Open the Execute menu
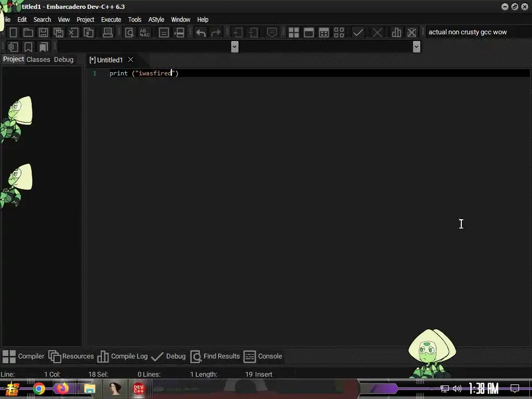 (x=111, y=20)
